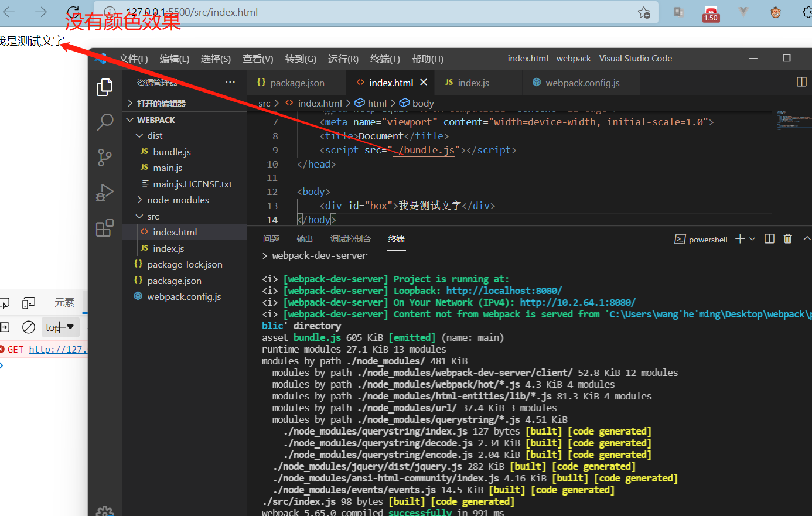Open webpack.config.js in explorer tree
Viewport: 812px width, 516px height.
pyautogui.click(x=185, y=296)
